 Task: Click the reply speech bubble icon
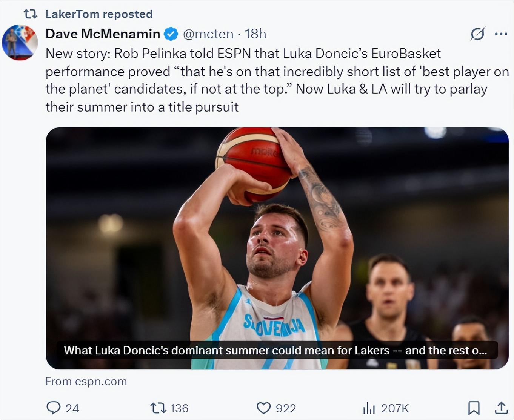(53, 408)
